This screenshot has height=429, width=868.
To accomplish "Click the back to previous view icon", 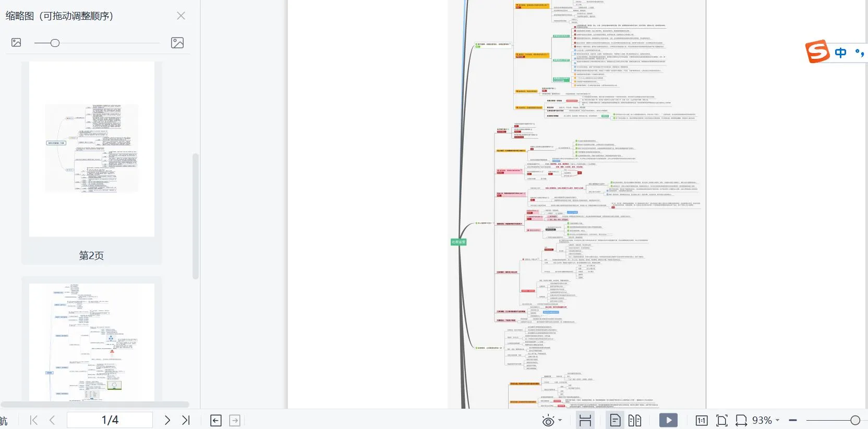I will point(216,421).
